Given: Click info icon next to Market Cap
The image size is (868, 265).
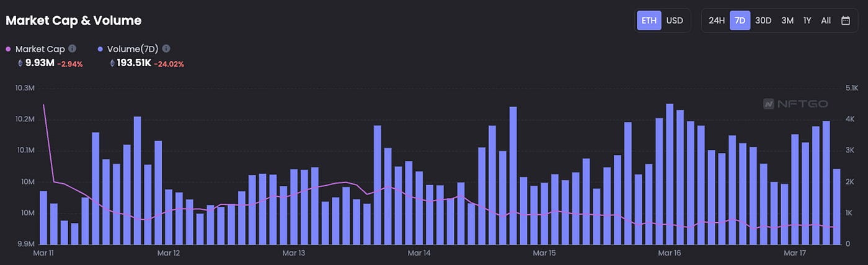Looking at the screenshot, I should pos(72,48).
